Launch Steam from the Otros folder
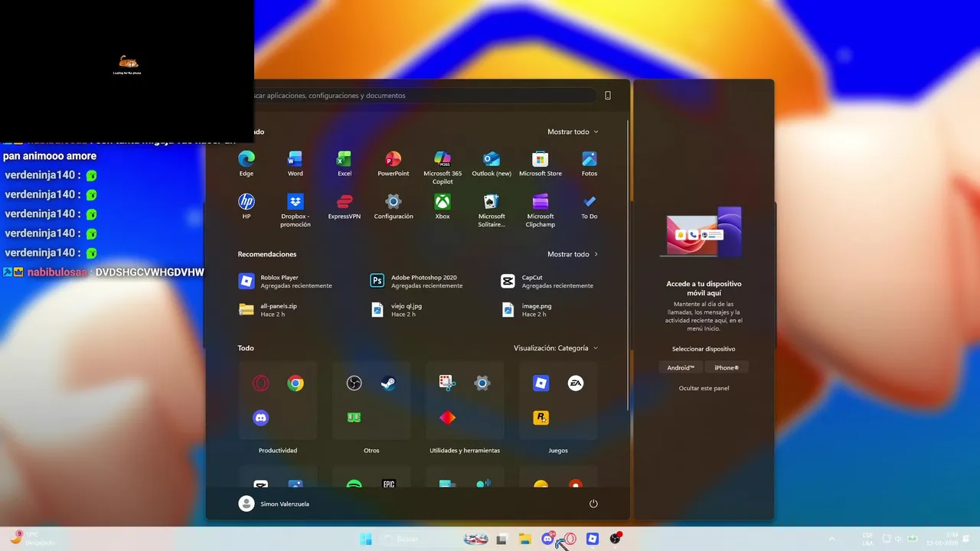This screenshot has height=551, width=980. [388, 383]
